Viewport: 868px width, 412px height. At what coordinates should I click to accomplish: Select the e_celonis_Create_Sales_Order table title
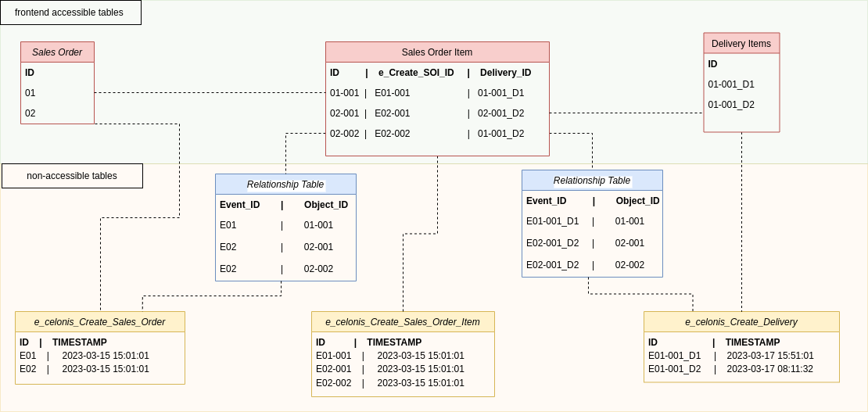tap(99, 322)
